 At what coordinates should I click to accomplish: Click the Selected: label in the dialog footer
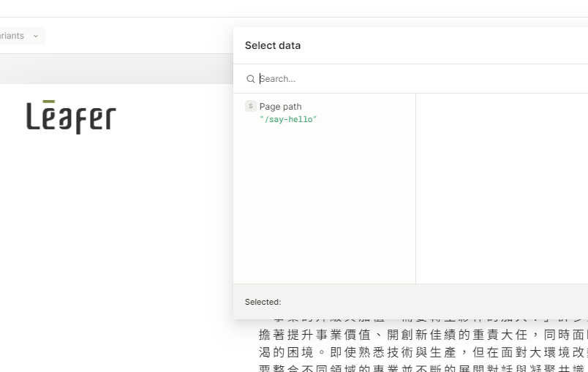[263, 302]
